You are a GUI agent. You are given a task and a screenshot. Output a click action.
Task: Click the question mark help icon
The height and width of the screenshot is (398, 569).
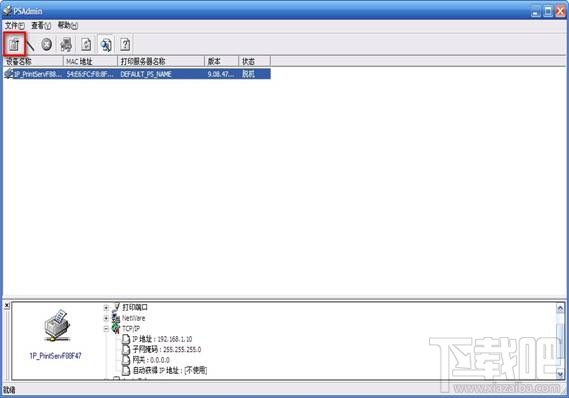pyautogui.click(x=125, y=44)
